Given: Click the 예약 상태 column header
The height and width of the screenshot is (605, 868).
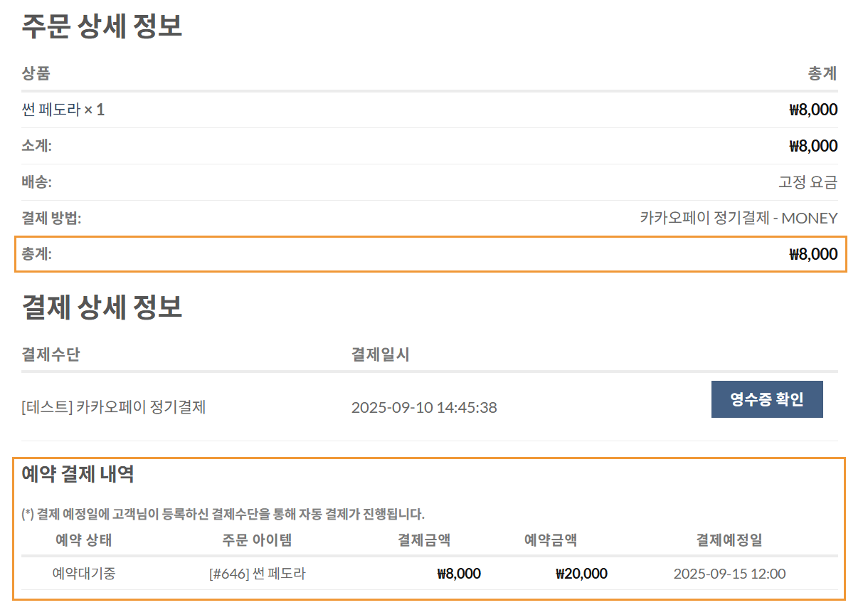Looking at the screenshot, I should coord(84,540).
